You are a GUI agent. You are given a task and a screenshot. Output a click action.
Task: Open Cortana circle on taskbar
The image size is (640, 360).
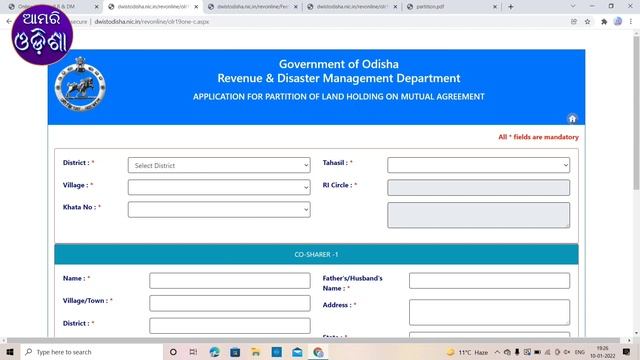coord(173,352)
